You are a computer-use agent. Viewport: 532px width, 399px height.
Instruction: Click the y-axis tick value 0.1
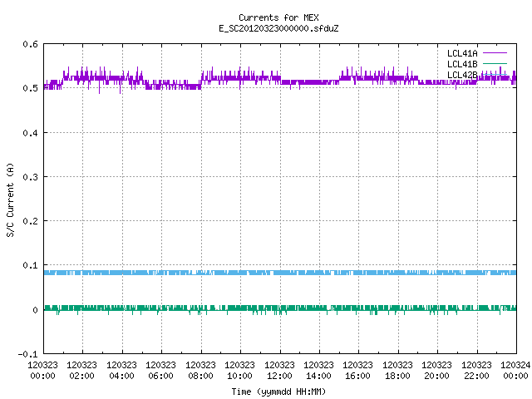(30, 265)
